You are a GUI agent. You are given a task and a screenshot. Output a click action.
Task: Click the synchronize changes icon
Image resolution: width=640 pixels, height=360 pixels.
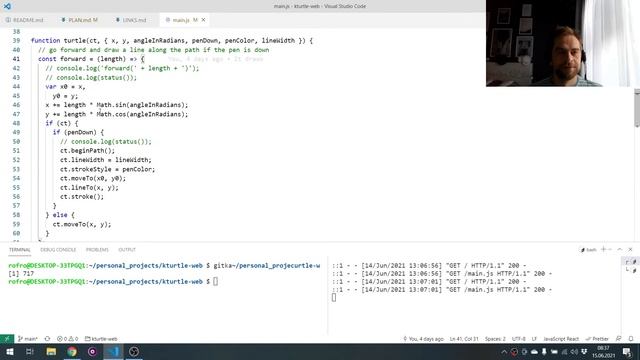47,339
